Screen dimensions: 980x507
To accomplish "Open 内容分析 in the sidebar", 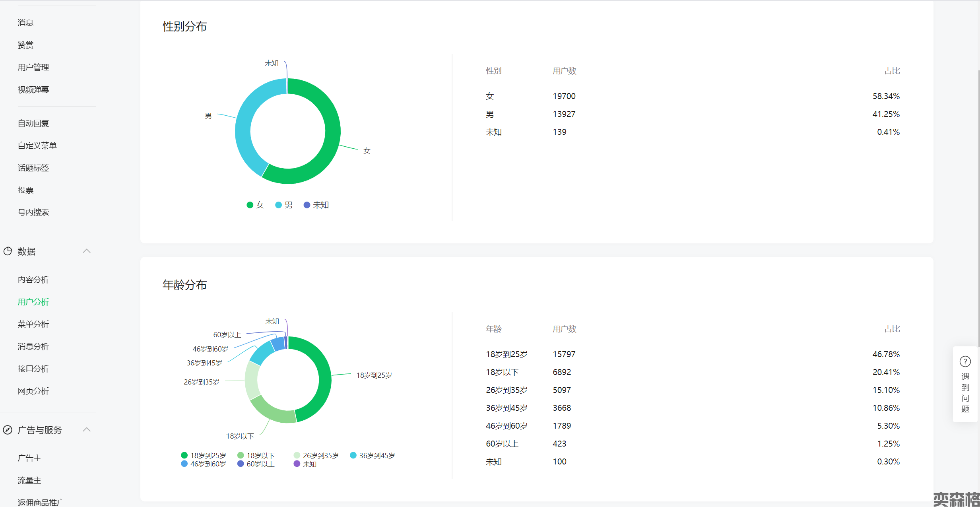I will (33, 280).
